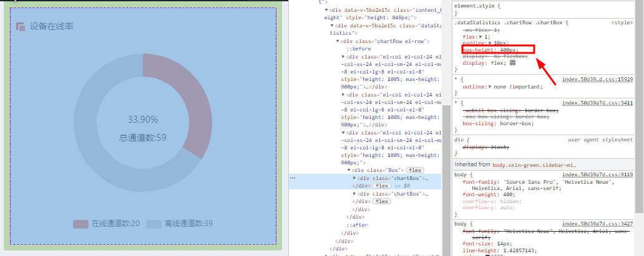Click the struck-through display: block declaration
The image size is (644, 256).
click(486, 147)
